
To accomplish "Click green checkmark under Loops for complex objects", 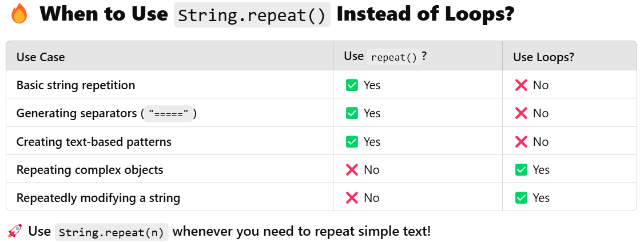I will [521, 170].
